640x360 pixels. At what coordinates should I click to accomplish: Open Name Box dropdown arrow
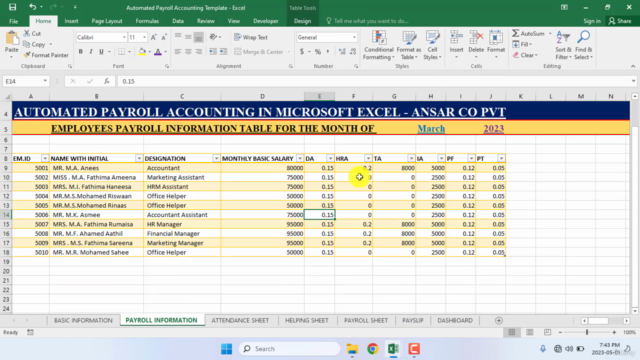pyautogui.click(x=45, y=81)
